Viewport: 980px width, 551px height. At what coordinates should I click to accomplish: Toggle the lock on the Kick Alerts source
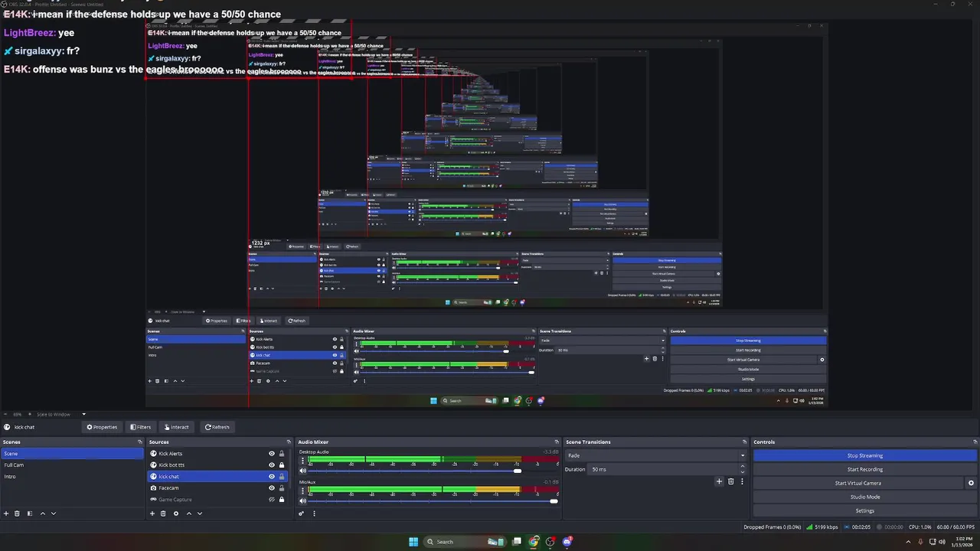[282, 454]
